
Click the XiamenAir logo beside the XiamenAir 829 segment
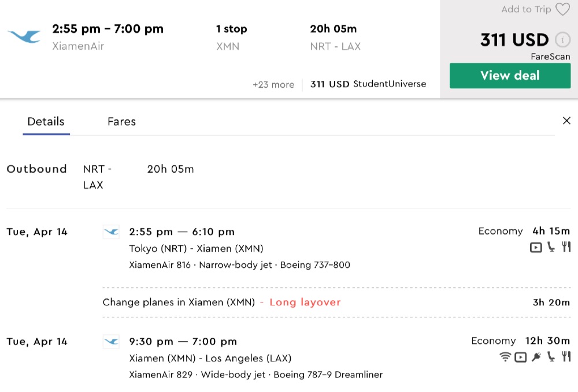coord(111,342)
